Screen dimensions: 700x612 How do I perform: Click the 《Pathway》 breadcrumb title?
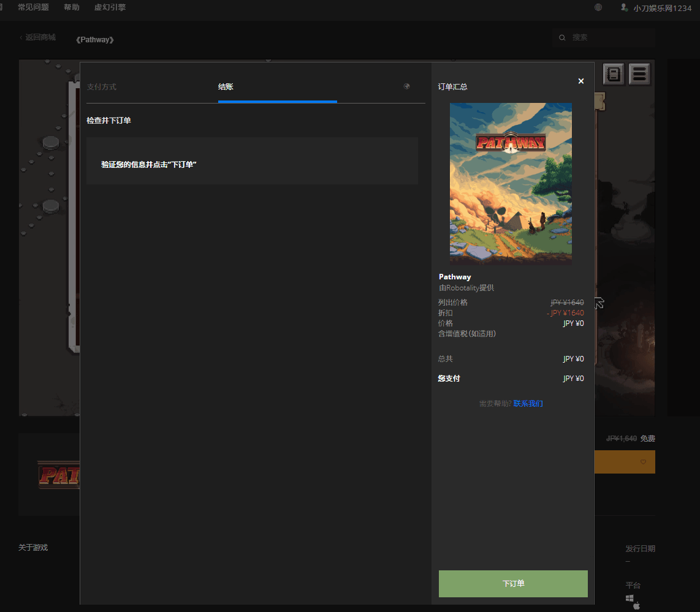tap(94, 40)
